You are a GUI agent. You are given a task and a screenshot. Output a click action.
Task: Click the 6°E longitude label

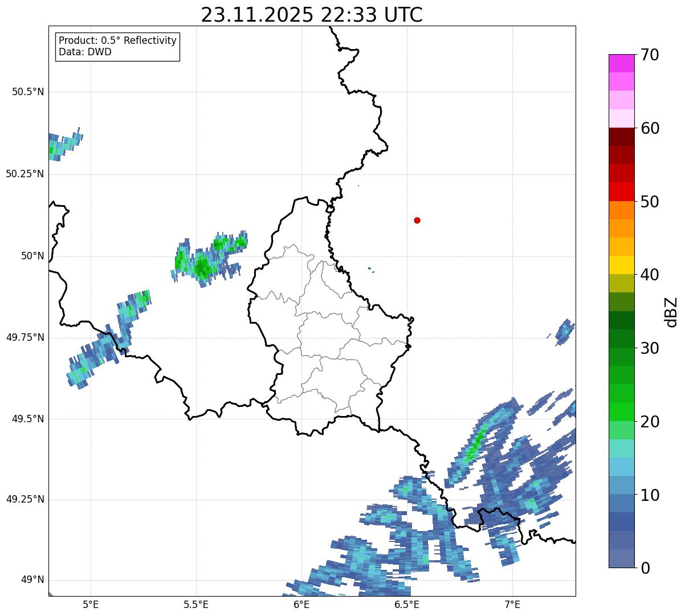301,604
